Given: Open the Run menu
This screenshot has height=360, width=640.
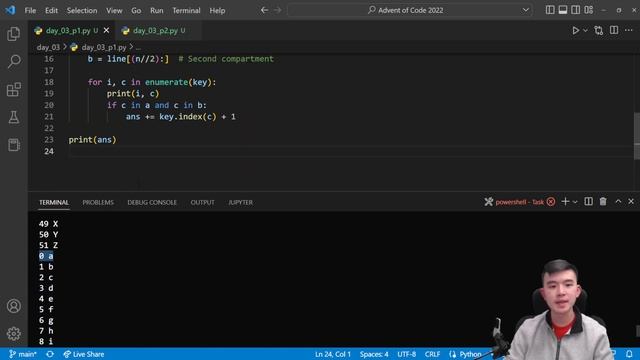Looking at the screenshot, I should (157, 11).
